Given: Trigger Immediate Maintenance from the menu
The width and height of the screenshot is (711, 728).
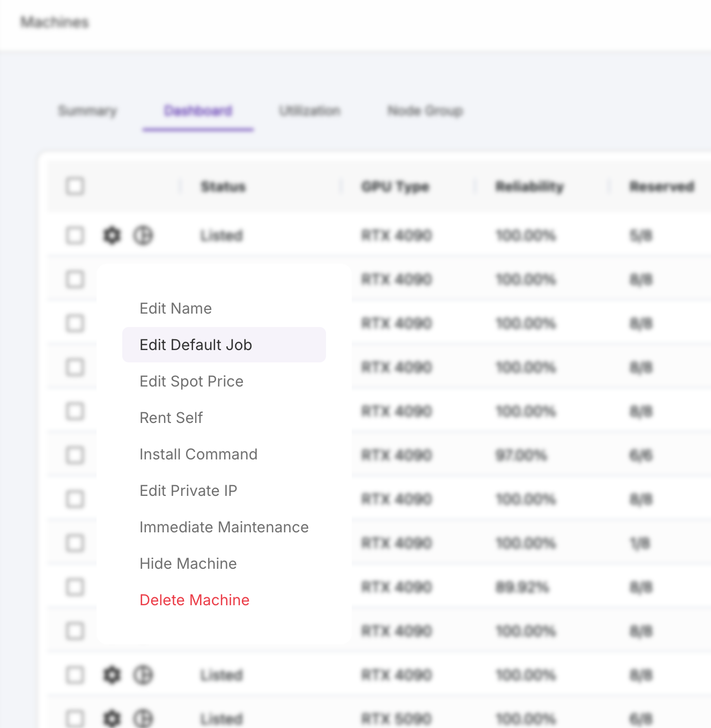Looking at the screenshot, I should [x=224, y=527].
